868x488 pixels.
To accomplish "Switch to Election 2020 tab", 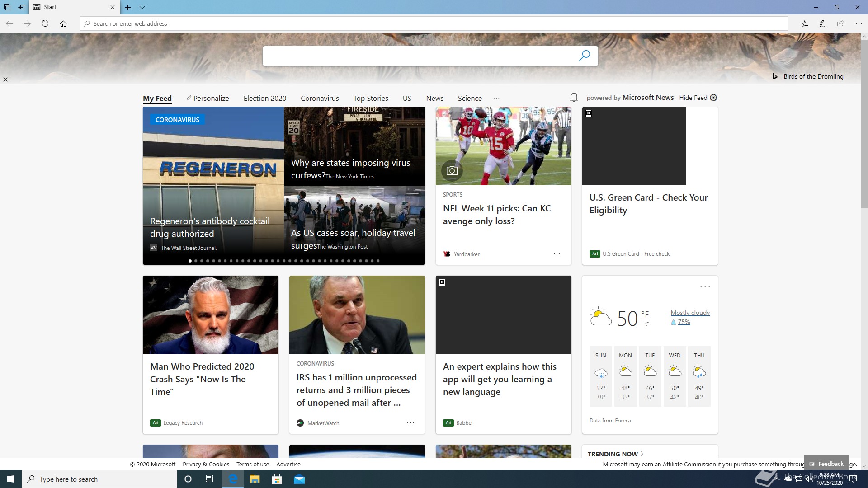I will point(265,98).
